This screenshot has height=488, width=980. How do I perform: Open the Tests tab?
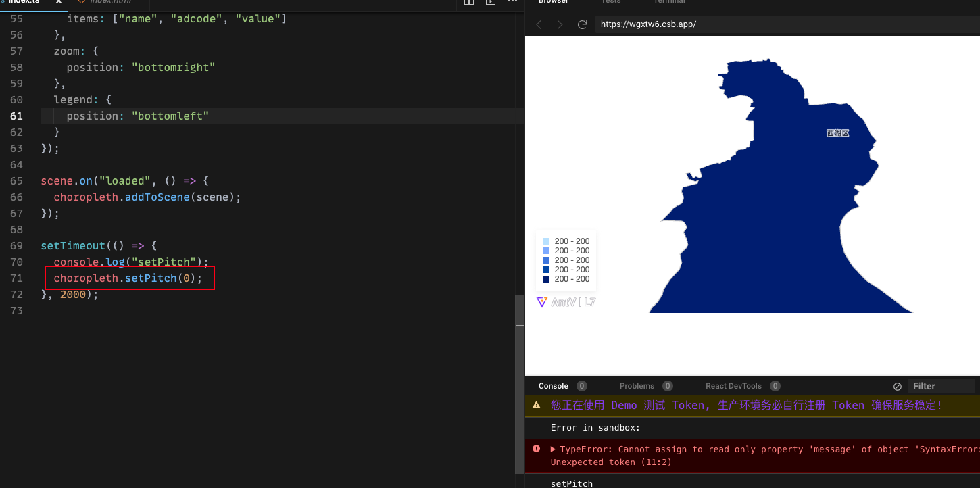(610, 2)
